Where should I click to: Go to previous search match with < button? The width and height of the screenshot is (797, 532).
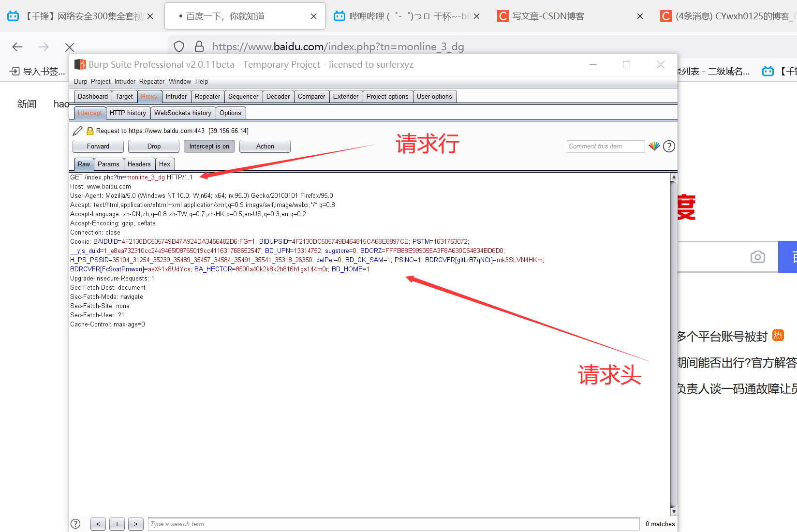(x=98, y=524)
